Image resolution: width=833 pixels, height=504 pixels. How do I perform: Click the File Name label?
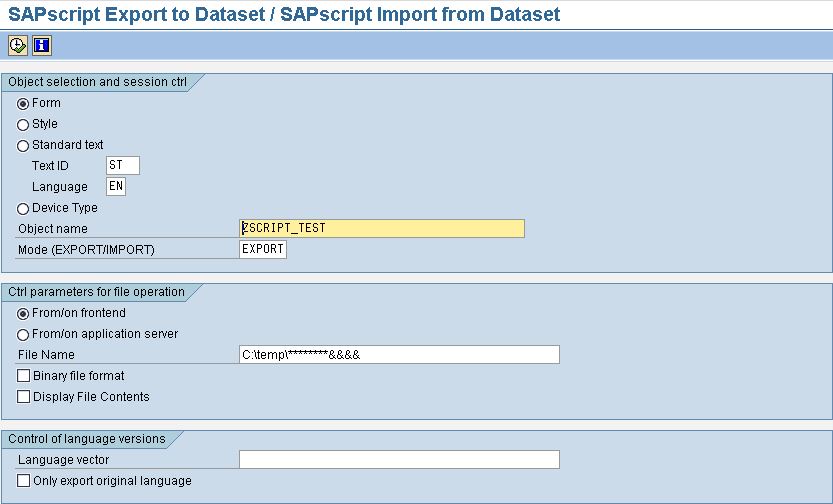click(46, 355)
